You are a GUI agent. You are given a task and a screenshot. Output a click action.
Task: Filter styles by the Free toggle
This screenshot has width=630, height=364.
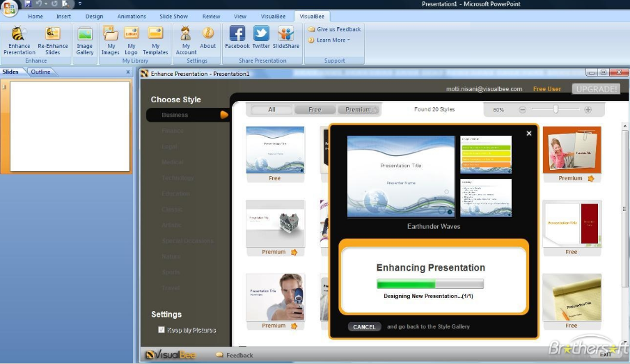[315, 110]
